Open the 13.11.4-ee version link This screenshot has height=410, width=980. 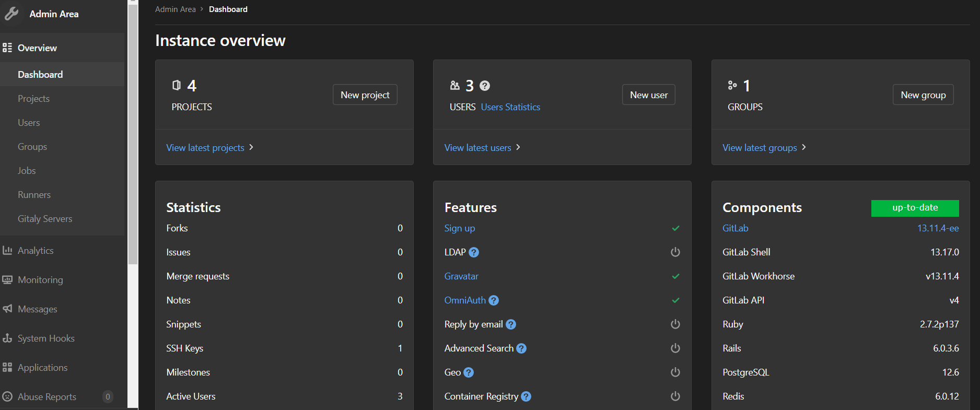pos(938,228)
